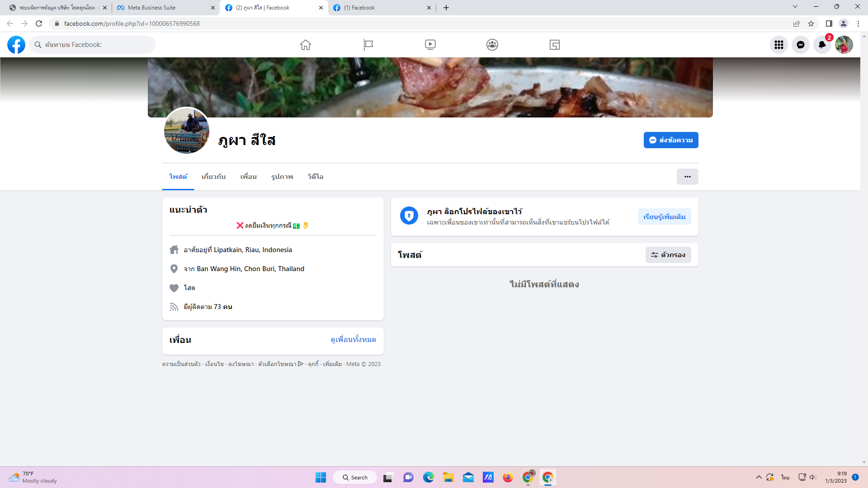This screenshot has height=488, width=868.
Task: View the profile picture thumbnail
Action: point(186,131)
